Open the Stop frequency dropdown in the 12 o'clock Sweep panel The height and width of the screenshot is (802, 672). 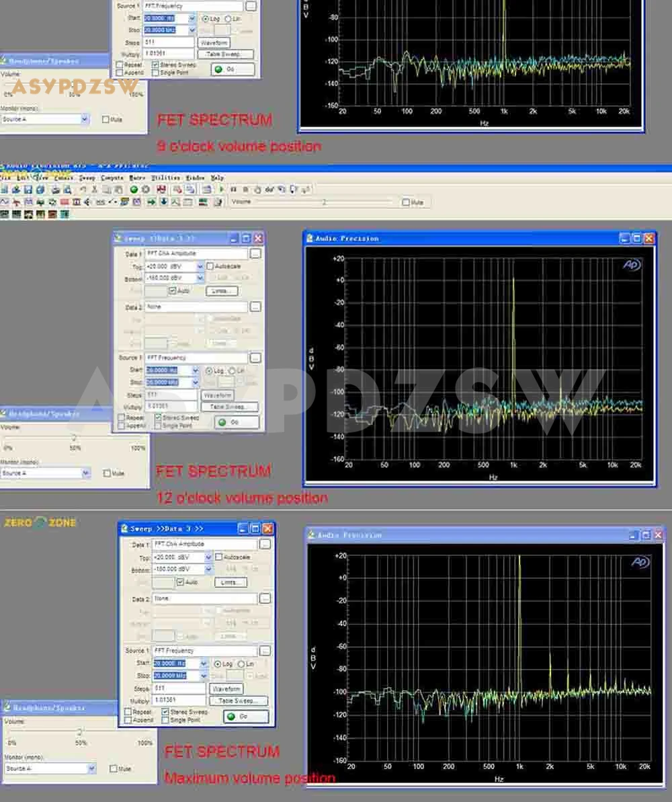pyautogui.click(x=196, y=382)
